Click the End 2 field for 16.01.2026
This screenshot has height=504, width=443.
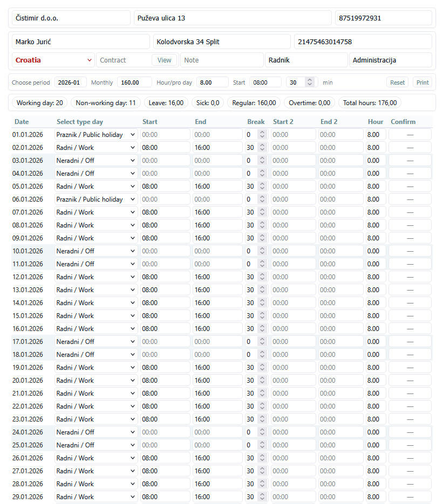click(x=340, y=328)
